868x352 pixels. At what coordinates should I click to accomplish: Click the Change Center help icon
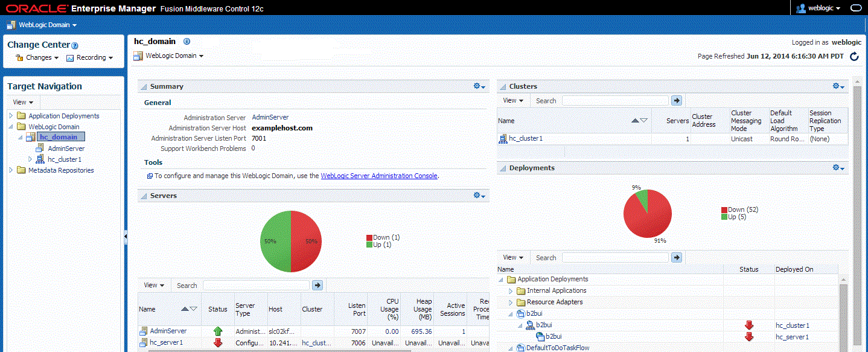(x=75, y=45)
